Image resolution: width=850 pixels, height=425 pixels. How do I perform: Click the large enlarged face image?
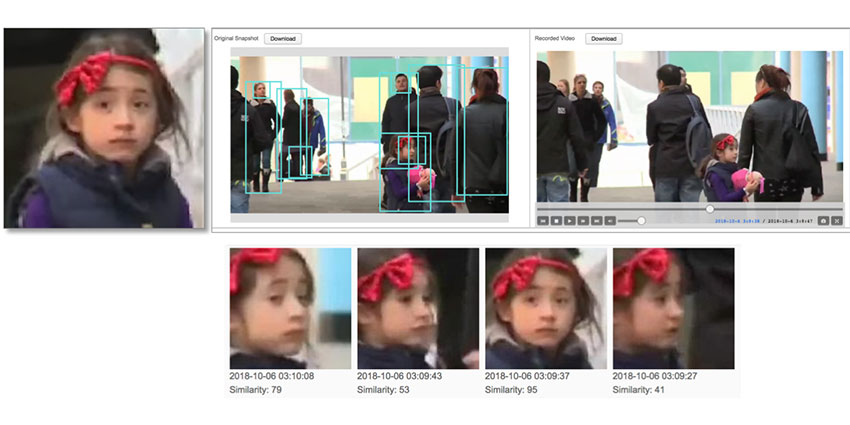pos(104,128)
